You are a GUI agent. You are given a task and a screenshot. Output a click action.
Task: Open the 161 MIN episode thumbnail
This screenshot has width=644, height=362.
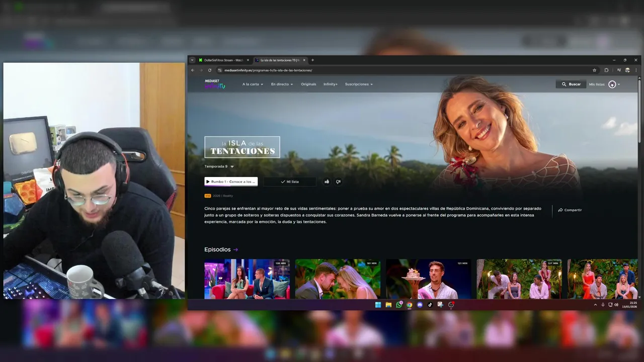coord(338,279)
